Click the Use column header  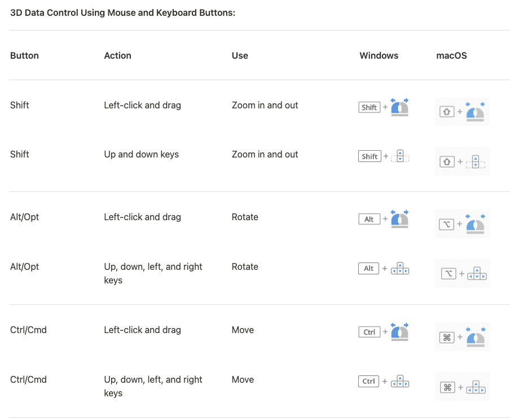click(x=240, y=56)
